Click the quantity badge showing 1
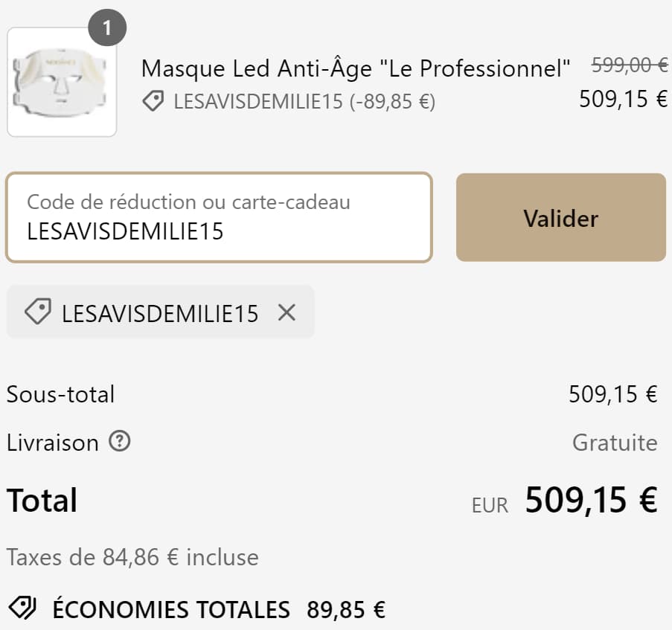This screenshot has height=630, width=672. pos(109,26)
